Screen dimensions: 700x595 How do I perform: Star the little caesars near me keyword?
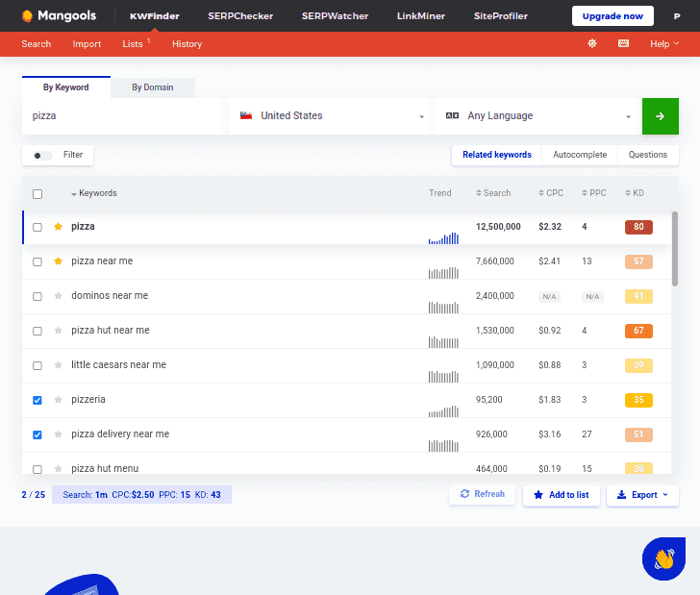click(58, 365)
